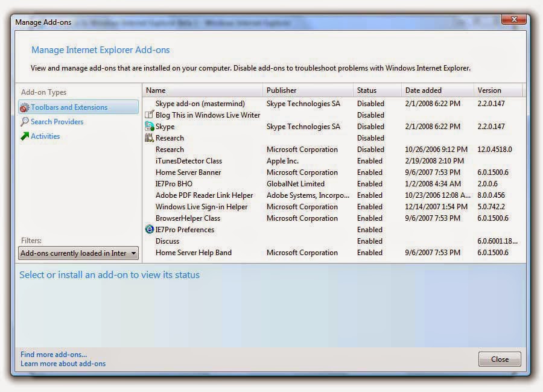Click the Blog This Windows Live Writer icon
The image size is (543, 392).
(x=149, y=115)
